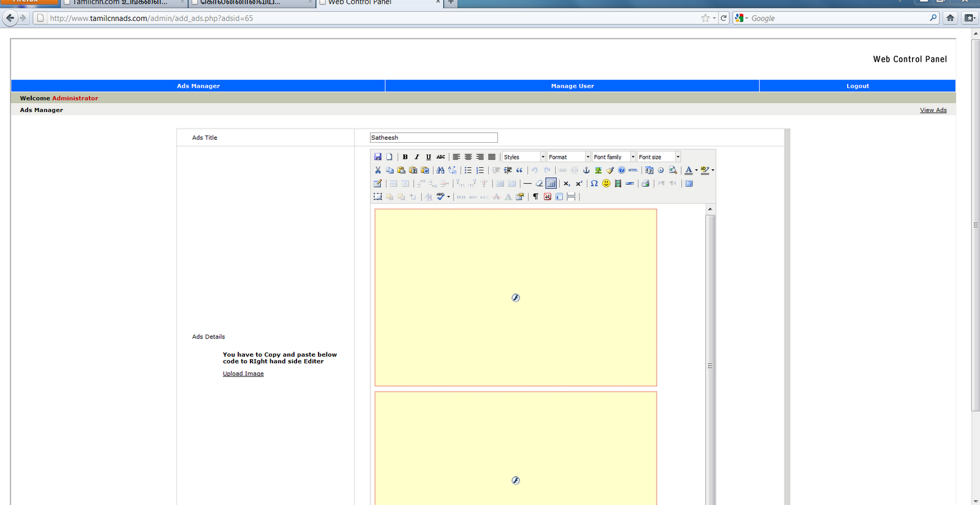Click Logout in the navigation bar
This screenshot has height=505, width=980.
click(x=858, y=86)
